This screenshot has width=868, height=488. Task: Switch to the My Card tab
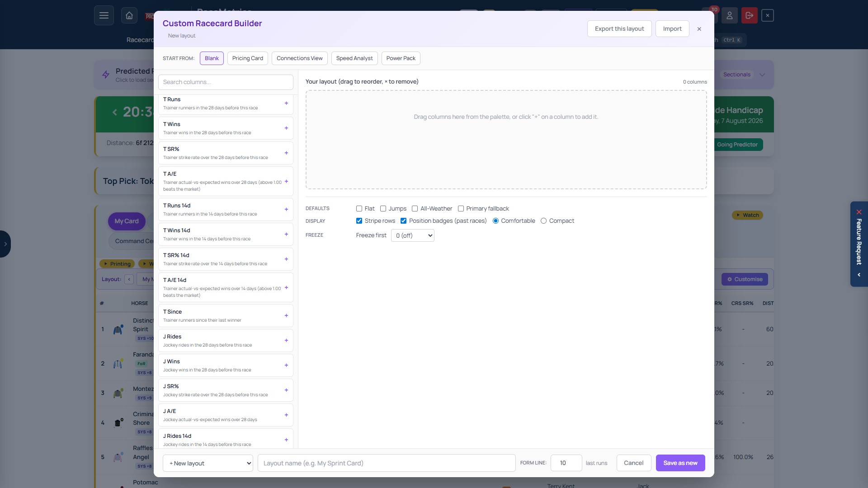pos(127,221)
